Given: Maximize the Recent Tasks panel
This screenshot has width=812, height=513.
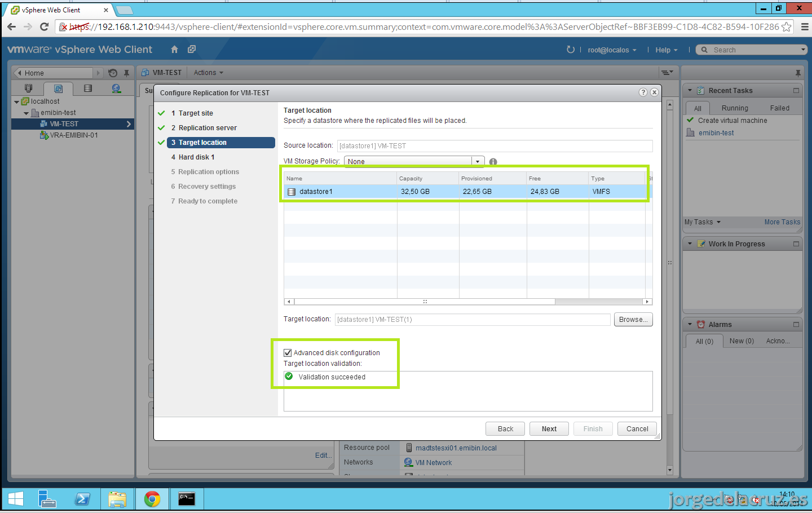Looking at the screenshot, I should [796, 90].
